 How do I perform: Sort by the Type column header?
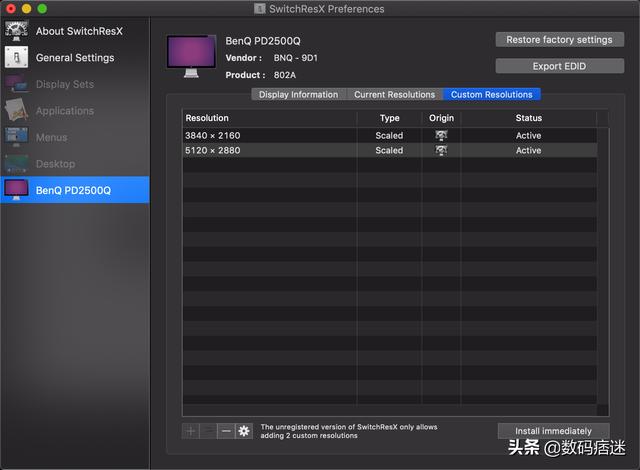[x=389, y=118]
